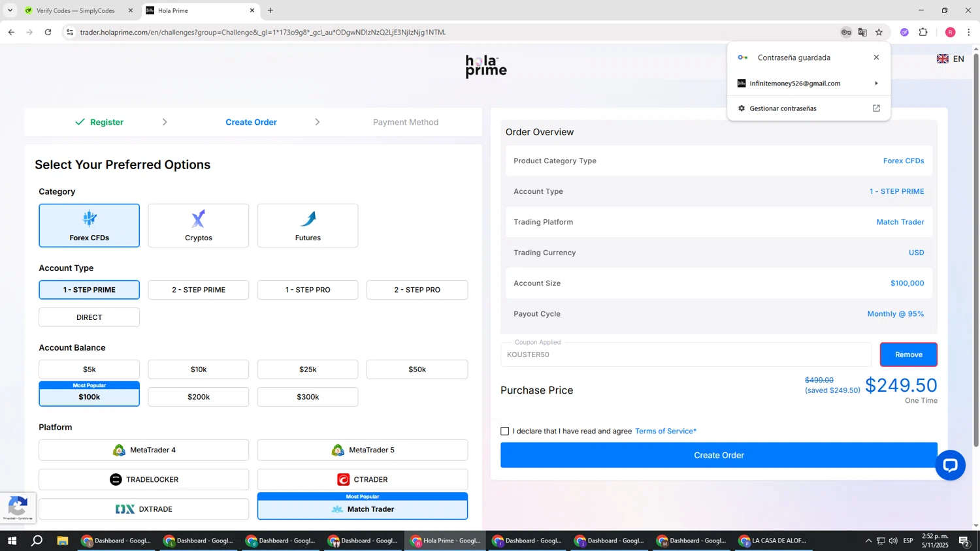
Task: Click the KOUSTER50 coupon field
Action: pyautogui.click(x=686, y=354)
